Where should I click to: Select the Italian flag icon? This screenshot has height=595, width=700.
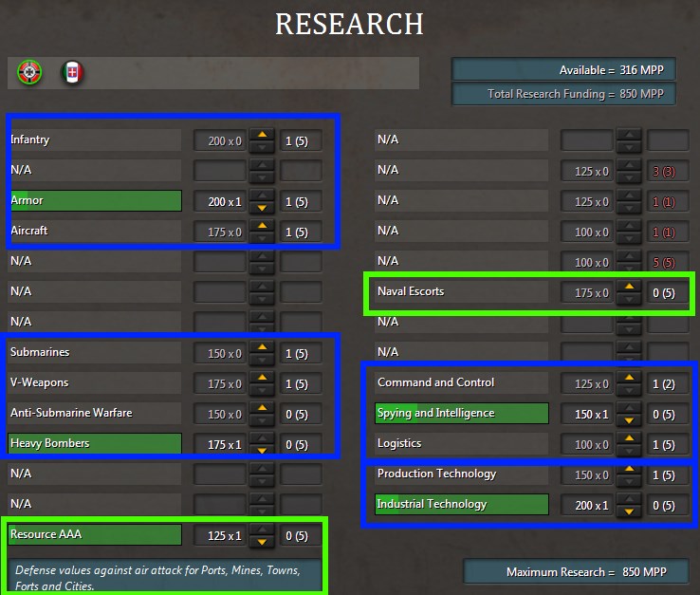pyautogui.click(x=72, y=72)
